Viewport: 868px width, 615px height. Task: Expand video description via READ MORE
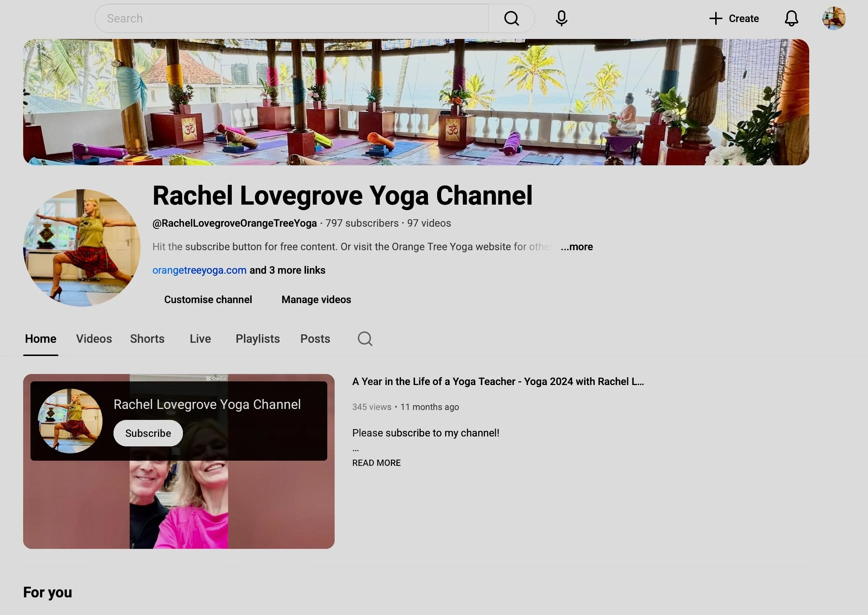tap(376, 463)
